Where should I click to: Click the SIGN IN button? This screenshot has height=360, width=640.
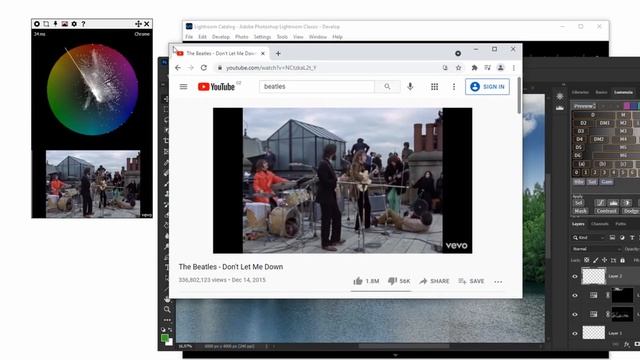[487, 87]
